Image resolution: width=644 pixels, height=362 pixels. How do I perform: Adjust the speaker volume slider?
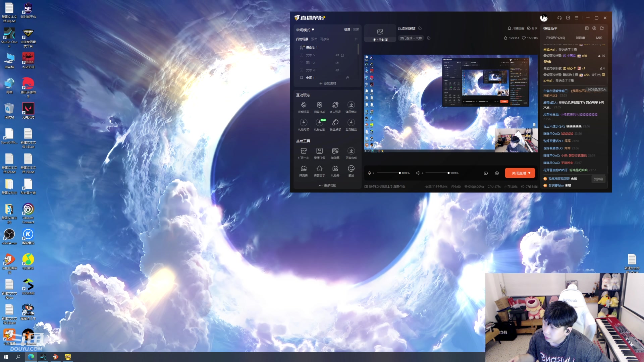pos(437,173)
